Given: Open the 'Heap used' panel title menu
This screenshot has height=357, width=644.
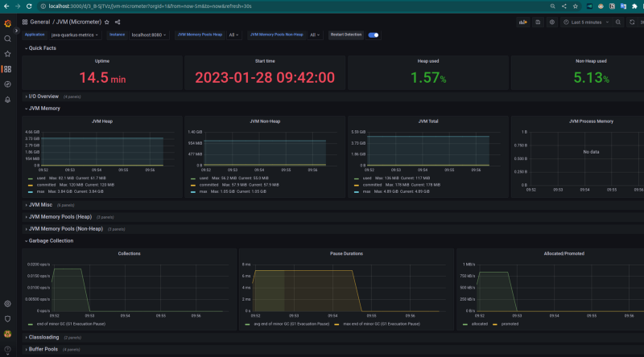Looking at the screenshot, I should 428,61.
